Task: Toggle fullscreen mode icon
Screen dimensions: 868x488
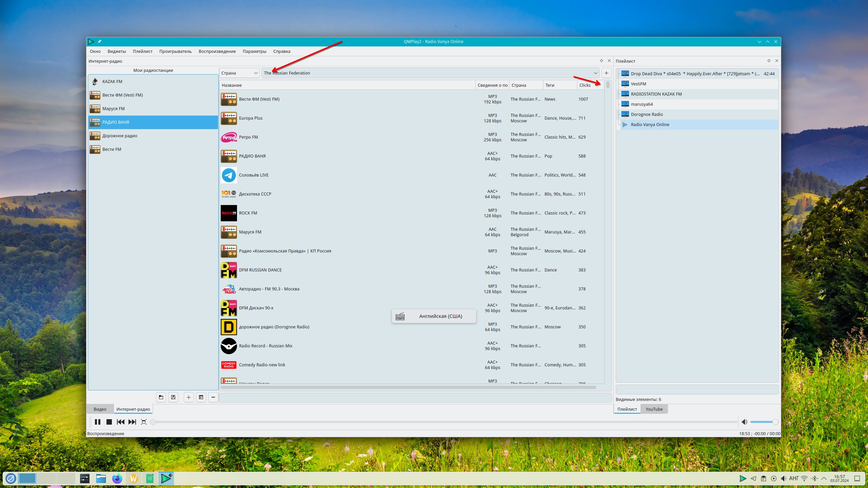Action: tap(144, 422)
